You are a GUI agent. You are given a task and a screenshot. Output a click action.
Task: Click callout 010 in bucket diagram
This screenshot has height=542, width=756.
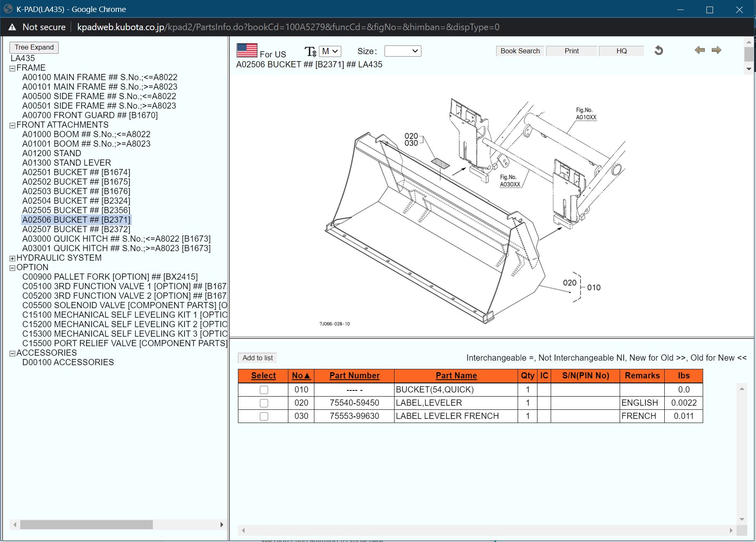coord(594,288)
